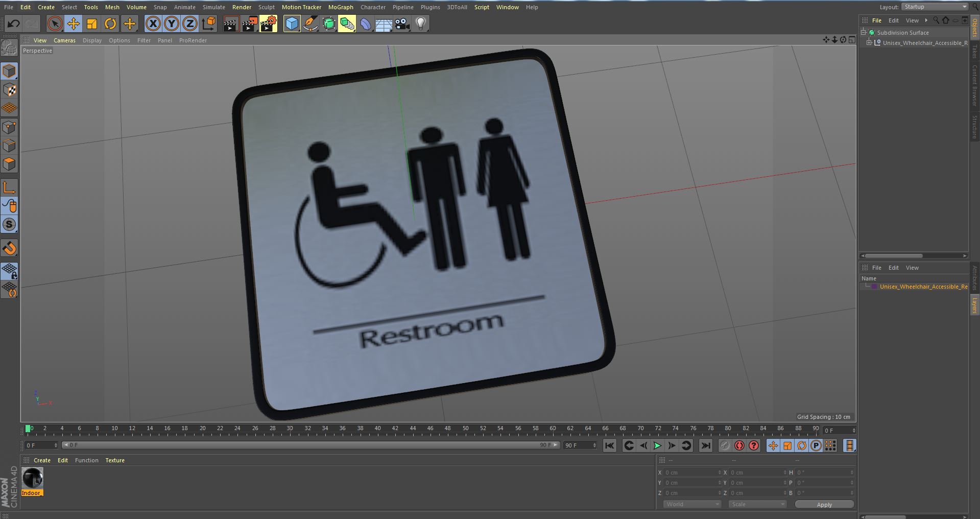Open viewport Display menu
This screenshot has width=980, height=519.
pos(92,40)
